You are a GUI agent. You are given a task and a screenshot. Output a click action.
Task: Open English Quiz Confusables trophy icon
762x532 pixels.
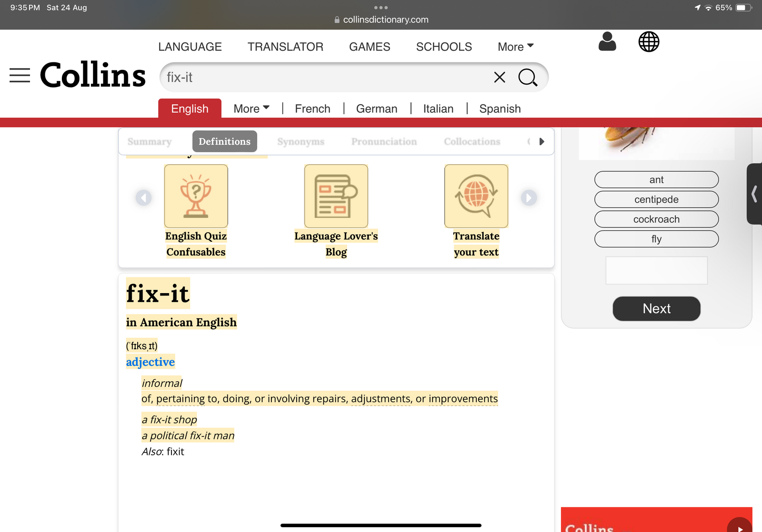pos(196,196)
